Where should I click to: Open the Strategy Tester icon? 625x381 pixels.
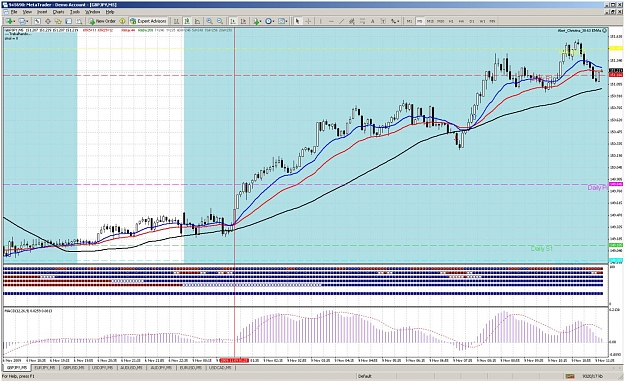(x=79, y=21)
